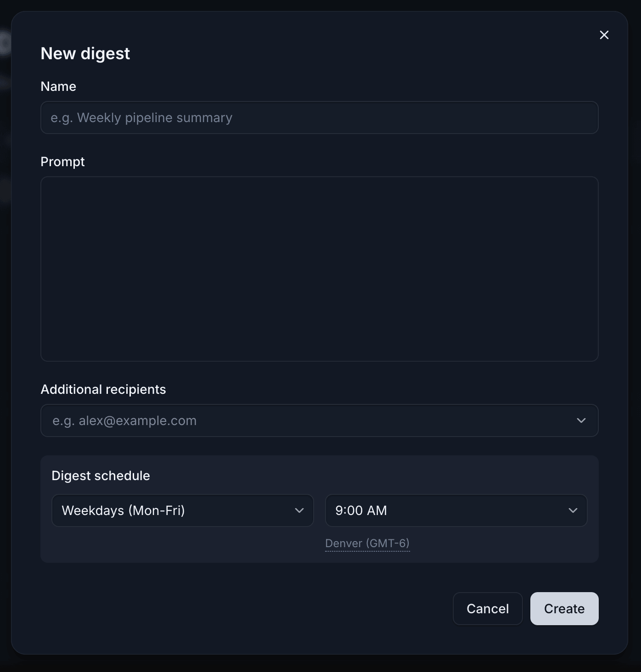The height and width of the screenshot is (672, 641).
Task: Open the Weekdays (Mon-Fri) schedule dropdown
Action: [183, 510]
